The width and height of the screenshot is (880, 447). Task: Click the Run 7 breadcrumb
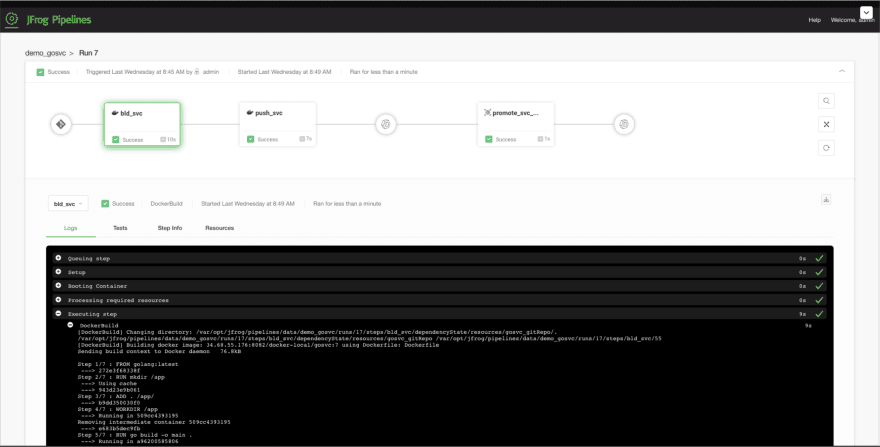point(89,53)
